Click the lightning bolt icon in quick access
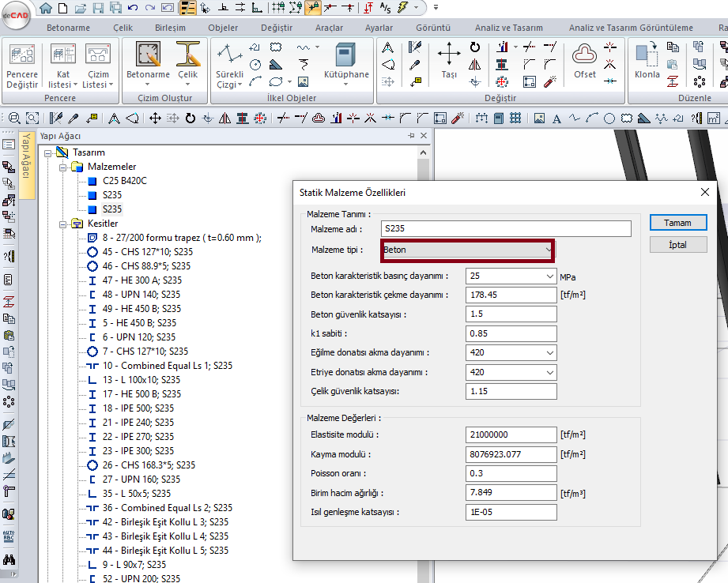This screenshot has height=583, width=728. pos(402,7)
